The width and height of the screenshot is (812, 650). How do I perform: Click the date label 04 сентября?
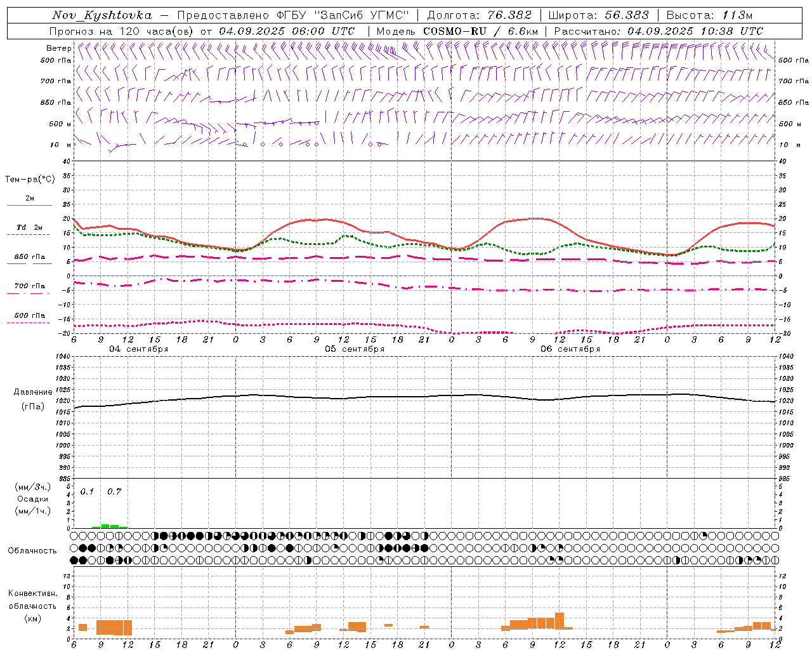tap(139, 349)
